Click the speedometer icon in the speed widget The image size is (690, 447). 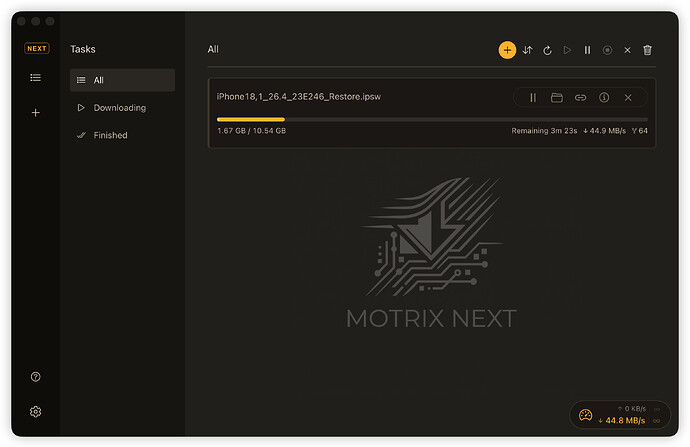pos(585,415)
